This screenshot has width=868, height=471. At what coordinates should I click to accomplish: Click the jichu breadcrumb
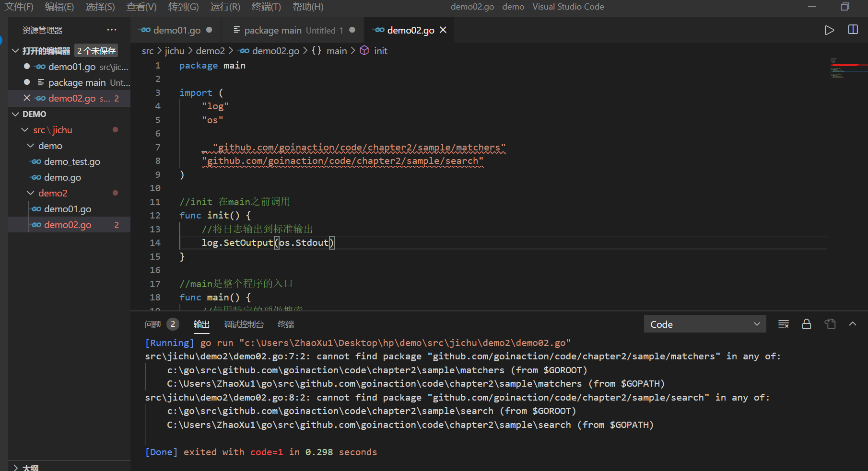coord(175,51)
